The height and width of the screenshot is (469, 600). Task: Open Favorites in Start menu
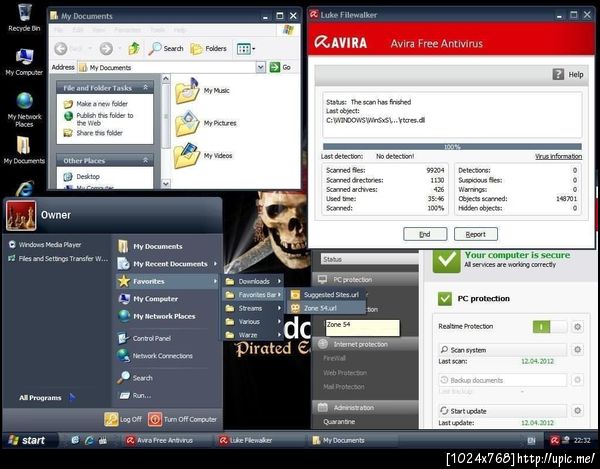point(167,281)
